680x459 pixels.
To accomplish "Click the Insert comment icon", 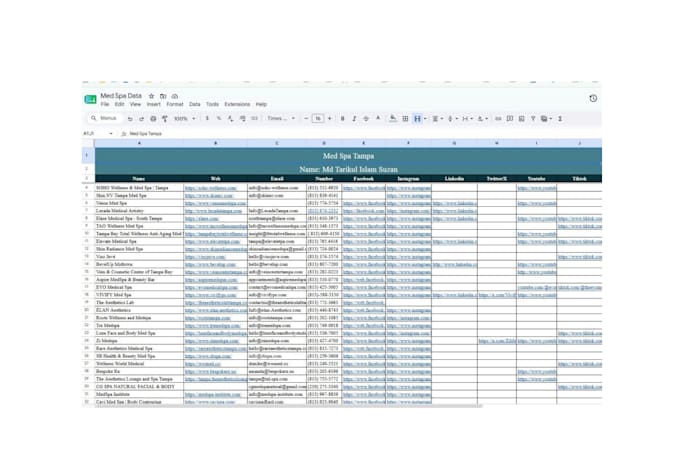I will point(510,118).
